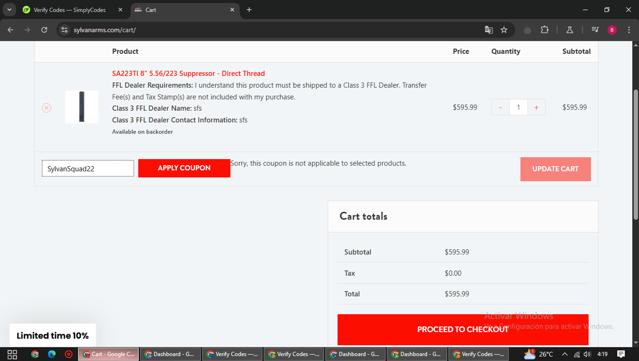Click the coupon not applicable error message
Viewport: 639px width, 361px height.
pyautogui.click(x=318, y=163)
